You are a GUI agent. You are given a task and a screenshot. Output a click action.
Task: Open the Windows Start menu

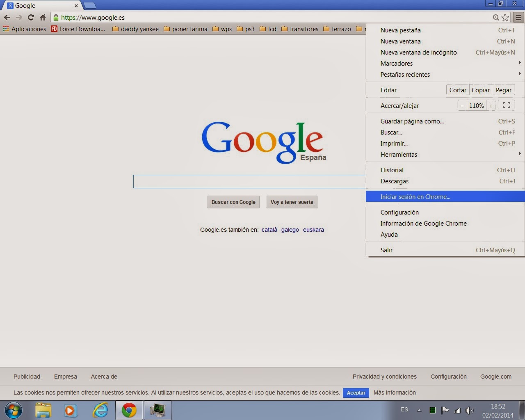(14, 411)
